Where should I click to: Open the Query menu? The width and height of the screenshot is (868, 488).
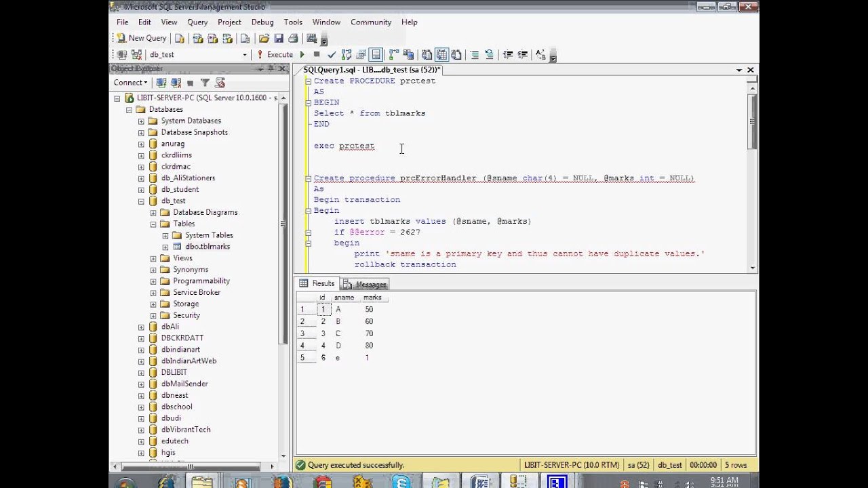coord(197,22)
